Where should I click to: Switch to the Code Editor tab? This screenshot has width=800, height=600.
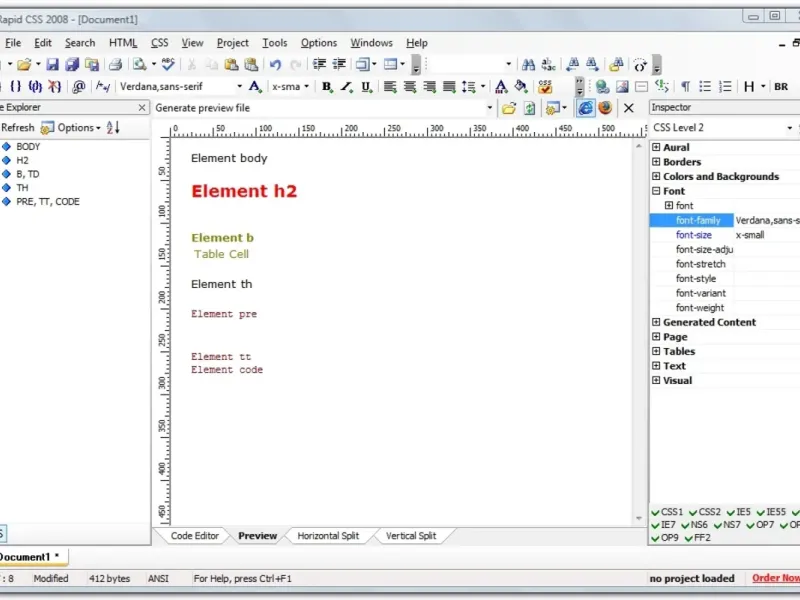pyautogui.click(x=194, y=536)
